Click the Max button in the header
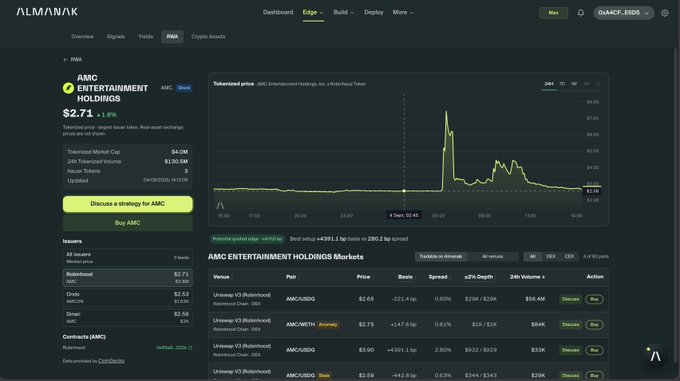 pyautogui.click(x=553, y=13)
